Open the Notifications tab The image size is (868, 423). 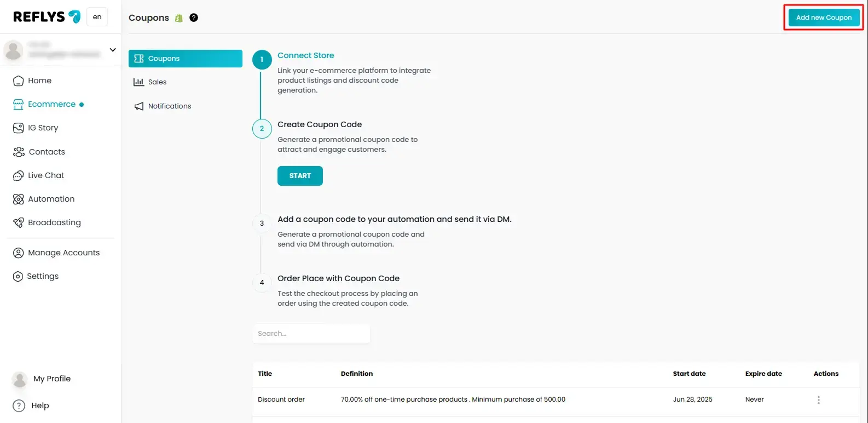tap(169, 106)
